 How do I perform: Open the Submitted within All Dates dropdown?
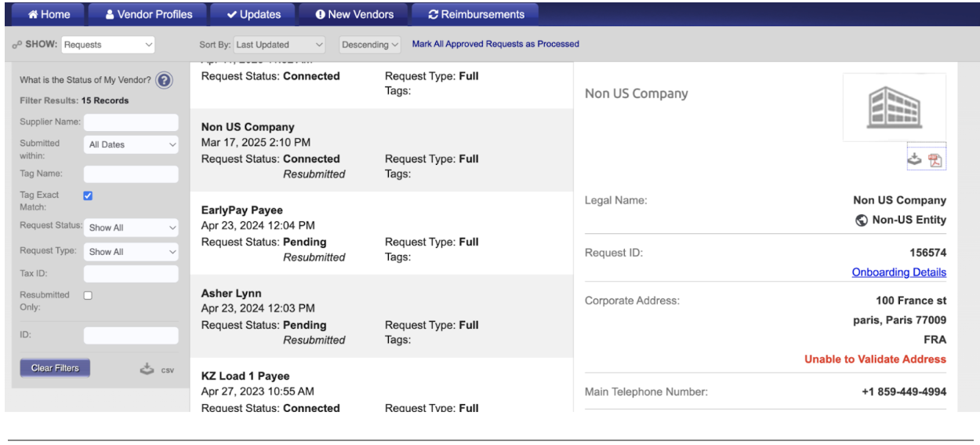click(x=131, y=144)
